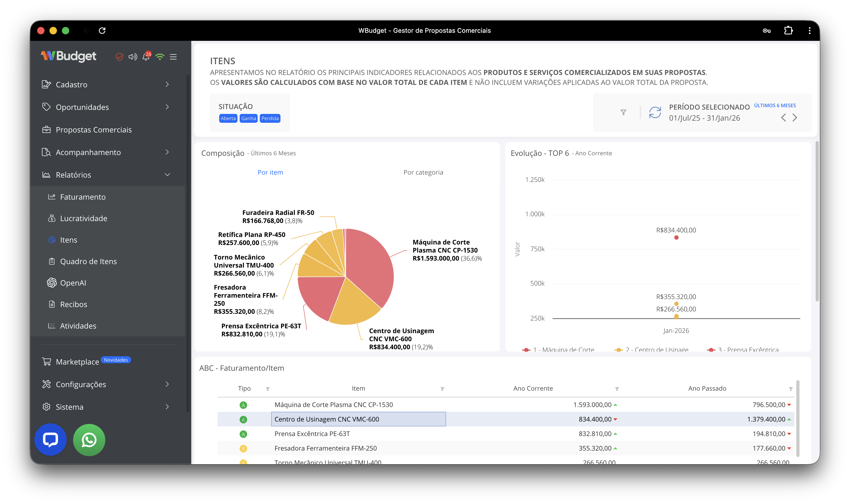850x504 pixels.
Task: Click the refresh period sync icon
Action: pyautogui.click(x=655, y=112)
